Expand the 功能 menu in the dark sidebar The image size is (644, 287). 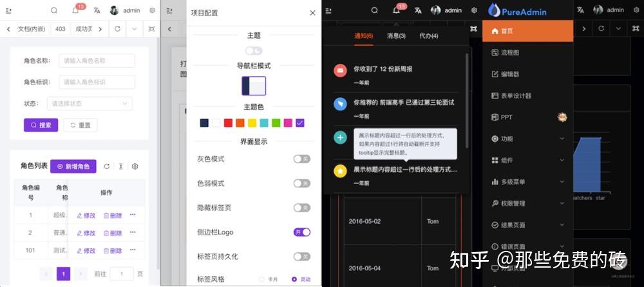pyautogui.click(x=528, y=139)
